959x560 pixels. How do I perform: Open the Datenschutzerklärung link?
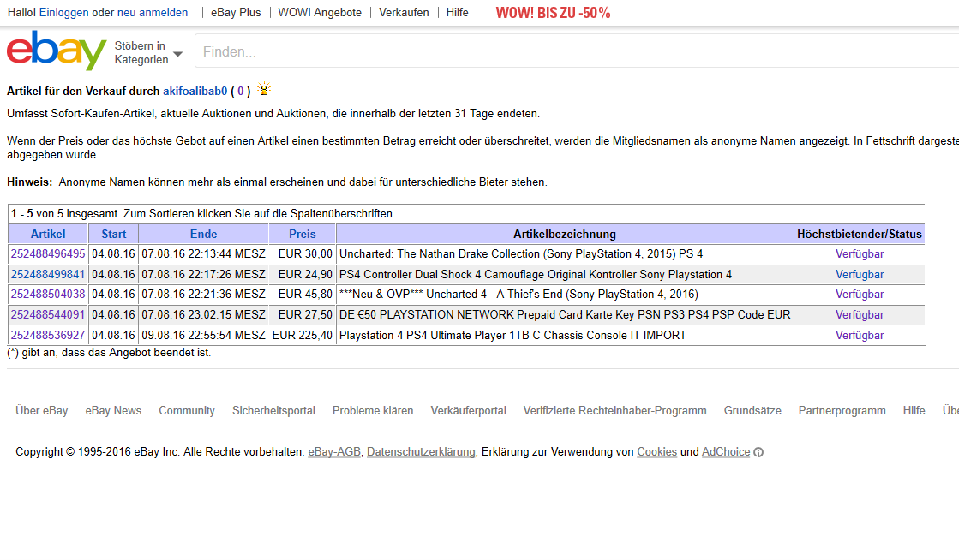(x=421, y=452)
